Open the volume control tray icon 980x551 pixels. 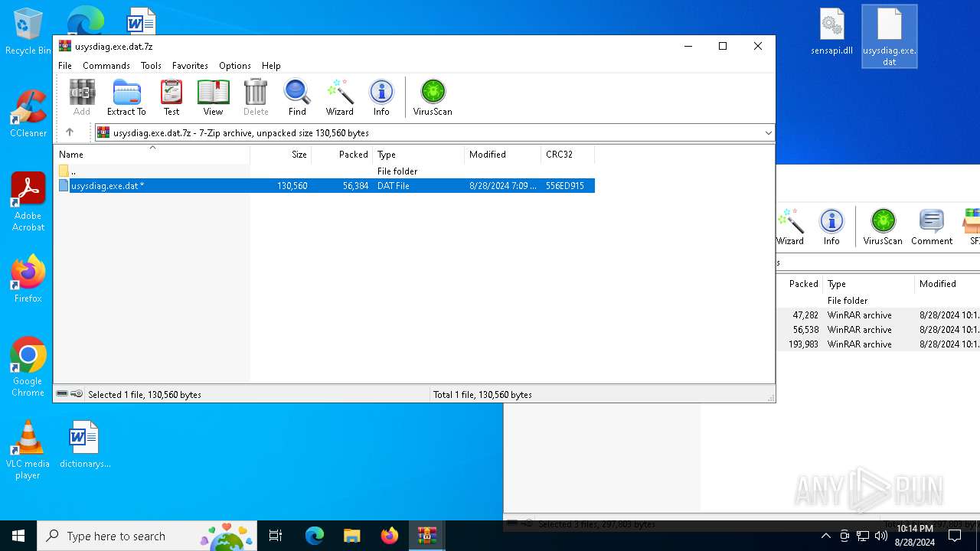[881, 536]
